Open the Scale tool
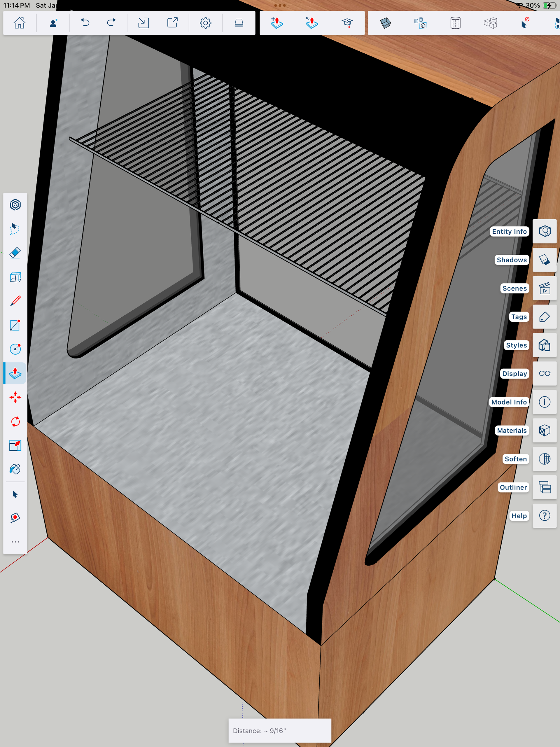 click(x=15, y=445)
